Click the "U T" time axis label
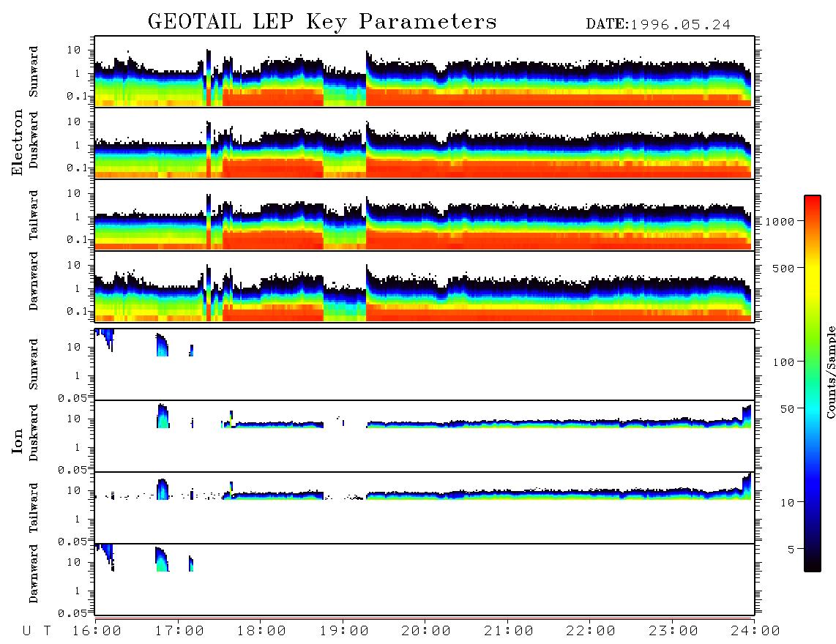Image resolution: width=836 pixels, height=644 pixels. click(x=37, y=631)
